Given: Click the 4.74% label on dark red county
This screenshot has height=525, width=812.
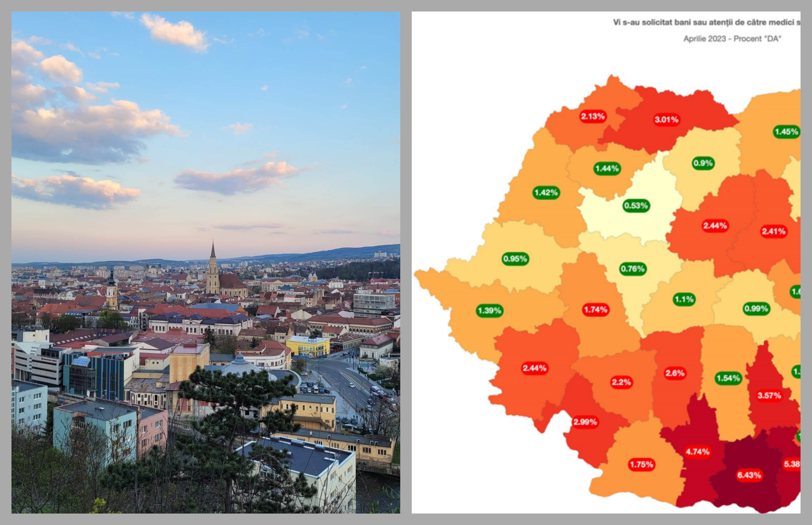Looking at the screenshot, I should [697, 451].
